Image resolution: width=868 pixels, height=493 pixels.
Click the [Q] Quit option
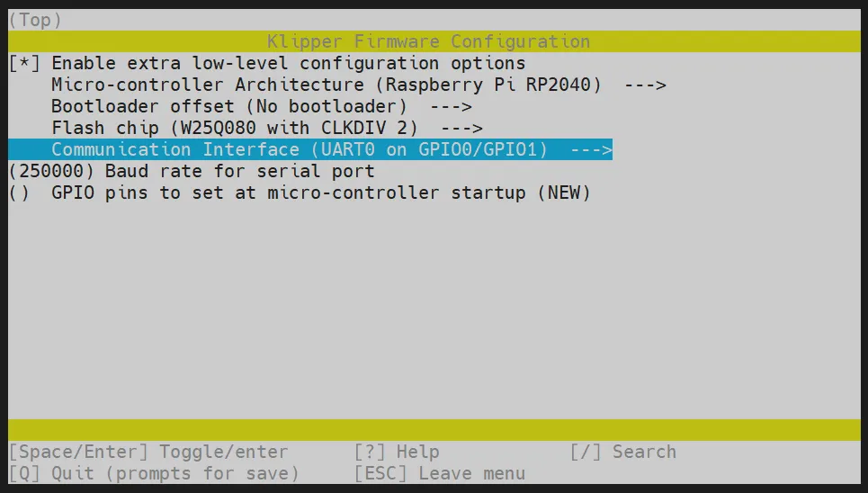[154, 473]
